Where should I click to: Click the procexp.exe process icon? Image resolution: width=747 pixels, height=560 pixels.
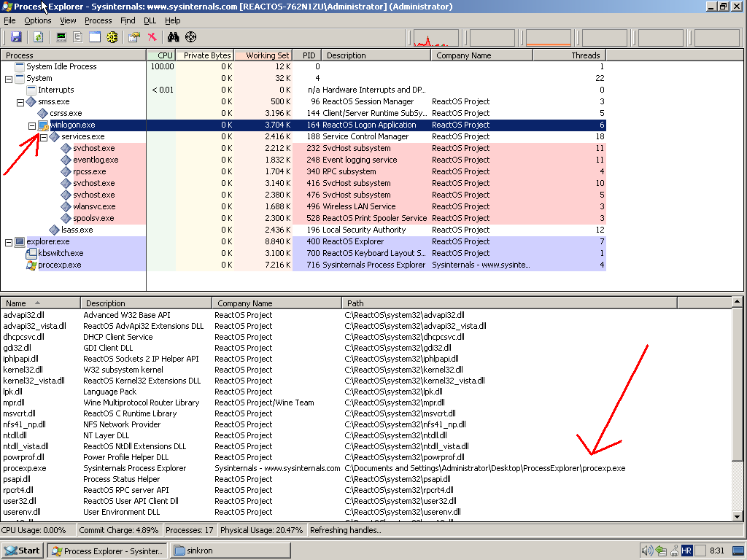pos(31,265)
